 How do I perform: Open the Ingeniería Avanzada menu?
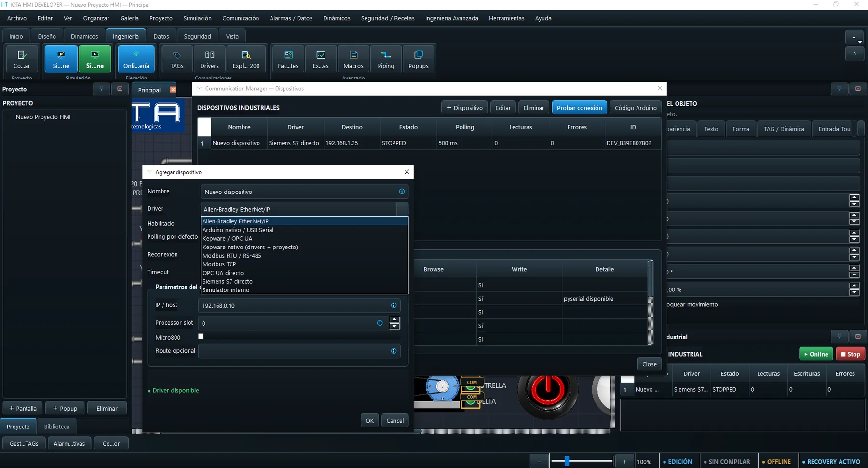click(451, 18)
